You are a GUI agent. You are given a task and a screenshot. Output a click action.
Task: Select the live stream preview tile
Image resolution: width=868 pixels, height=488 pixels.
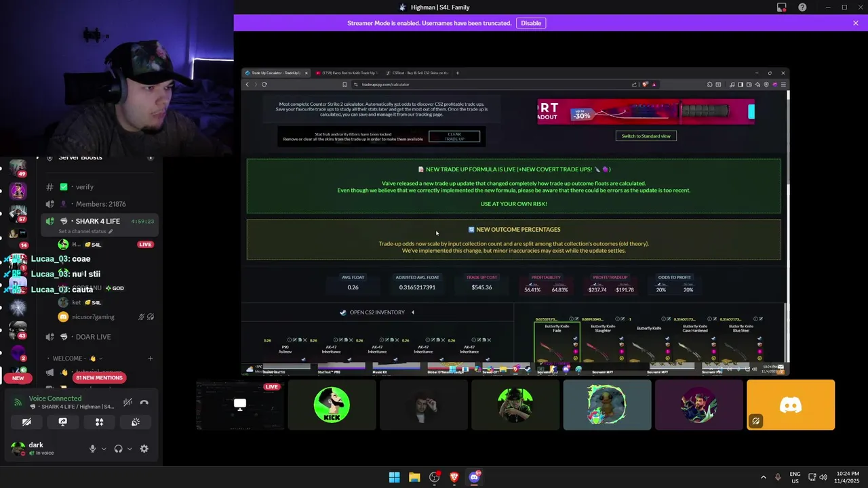pyautogui.click(x=240, y=405)
